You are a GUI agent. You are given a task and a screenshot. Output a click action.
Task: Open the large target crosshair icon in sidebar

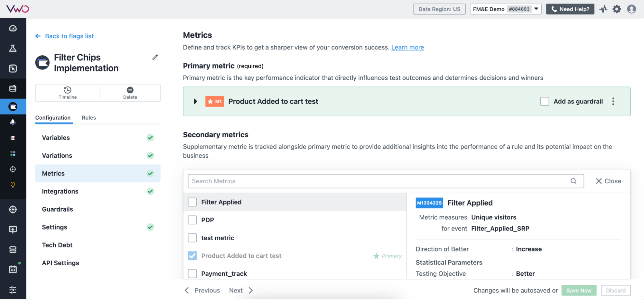[13, 210]
